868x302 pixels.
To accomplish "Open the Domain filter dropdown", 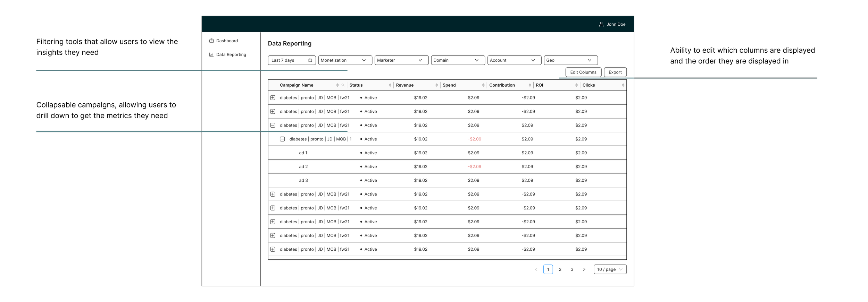I will pyautogui.click(x=458, y=60).
